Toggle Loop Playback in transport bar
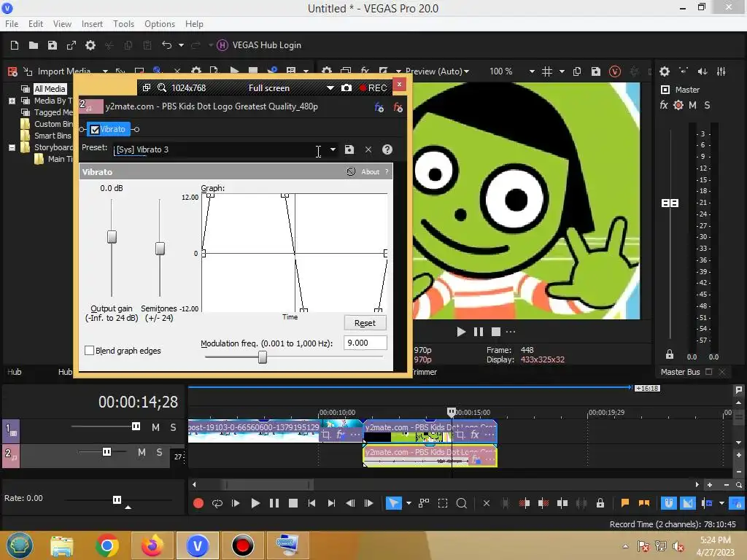747x560 pixels. [x=217, y=503]
